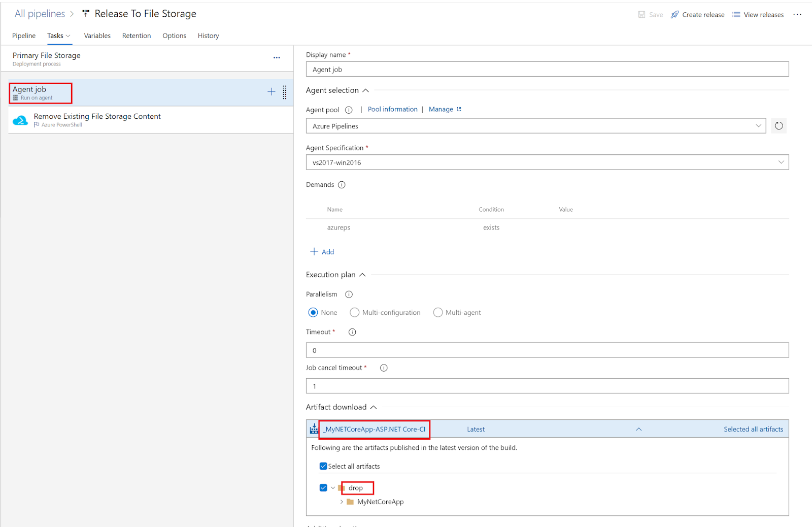Click the artifact download icon on the CI row
This screenshot has height=527, width=812.
click(x=313, y=429)
